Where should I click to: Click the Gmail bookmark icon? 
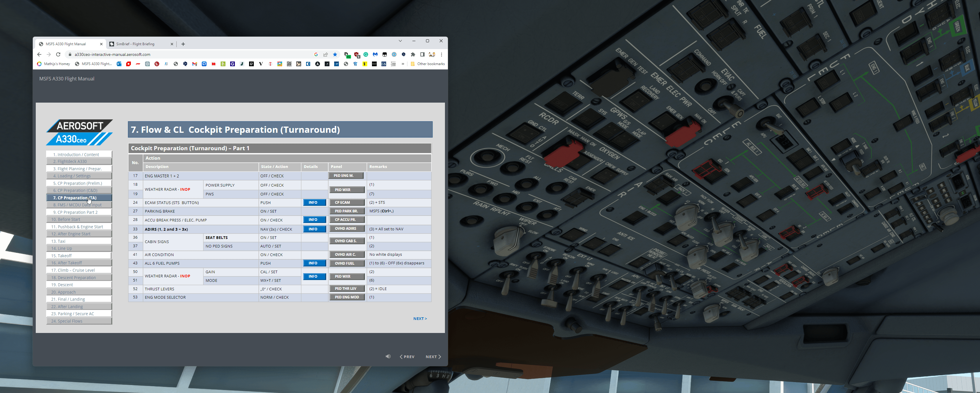[x=194, y=64]
